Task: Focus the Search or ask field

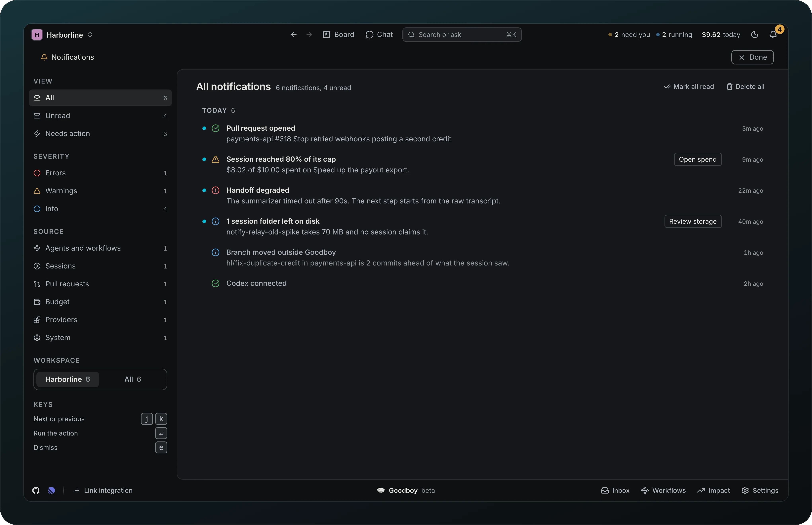Action: (x=462, y=35)
